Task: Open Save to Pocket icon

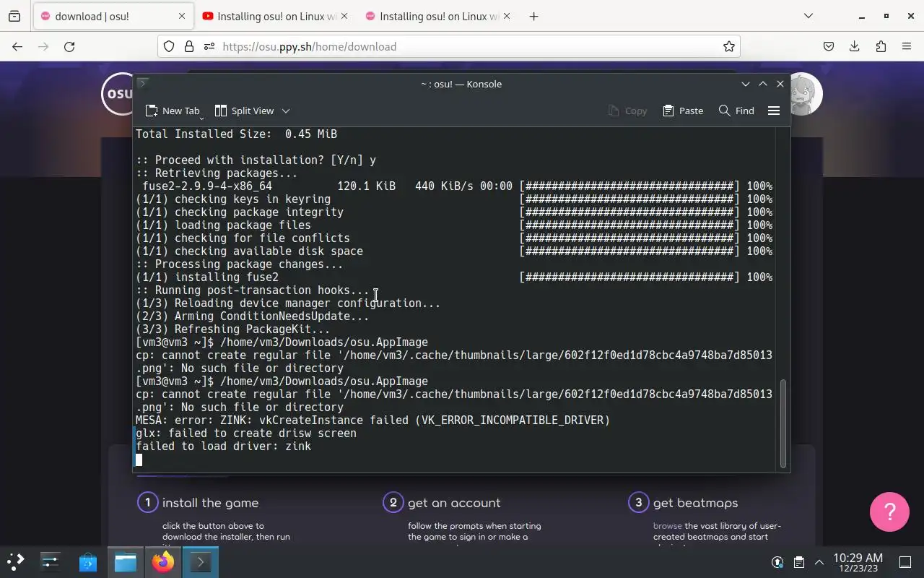Action: coord(829,46)
